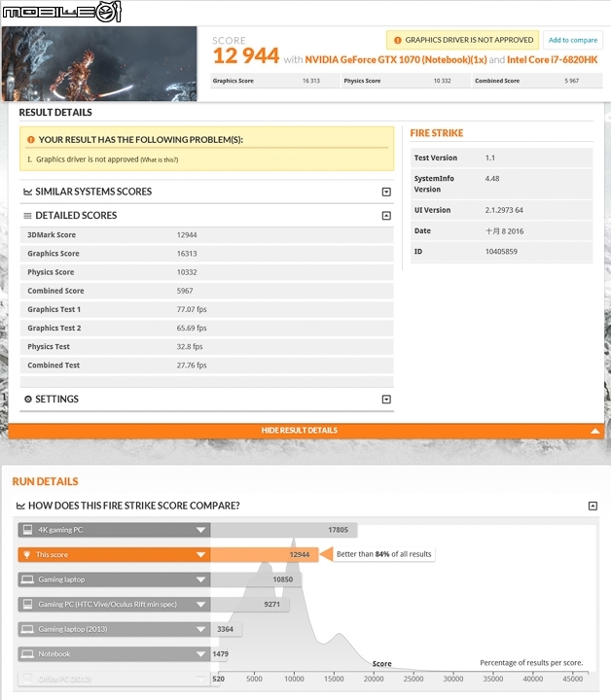Click the Physics Test value 32.8 fps
The height and width of the screenshot is (700, 611).
tap(190, 347)
